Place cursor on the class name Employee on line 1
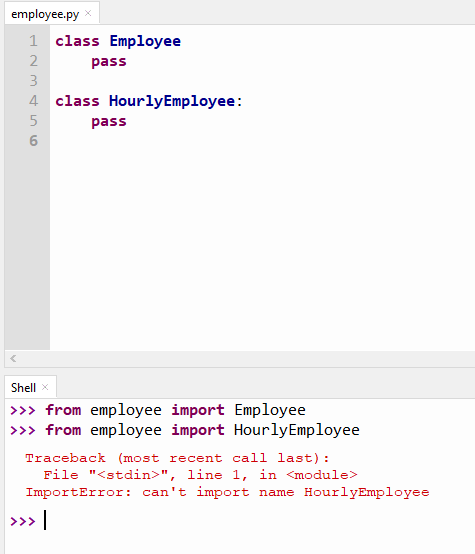Screen dimensions: 475x554 coord(145,42)
